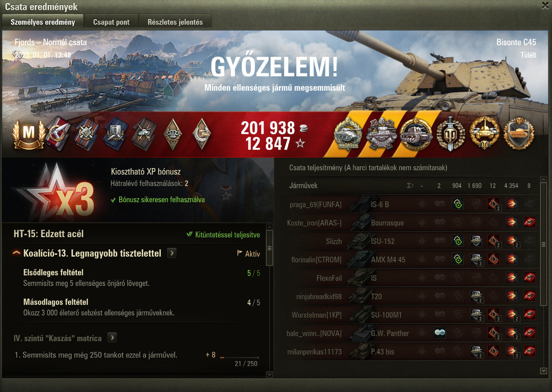The width and height of the screenshot is (552, 392).
Task: Click the missions panel scroll down arrow
Action: pyautogui.click(x=269, y=375)
